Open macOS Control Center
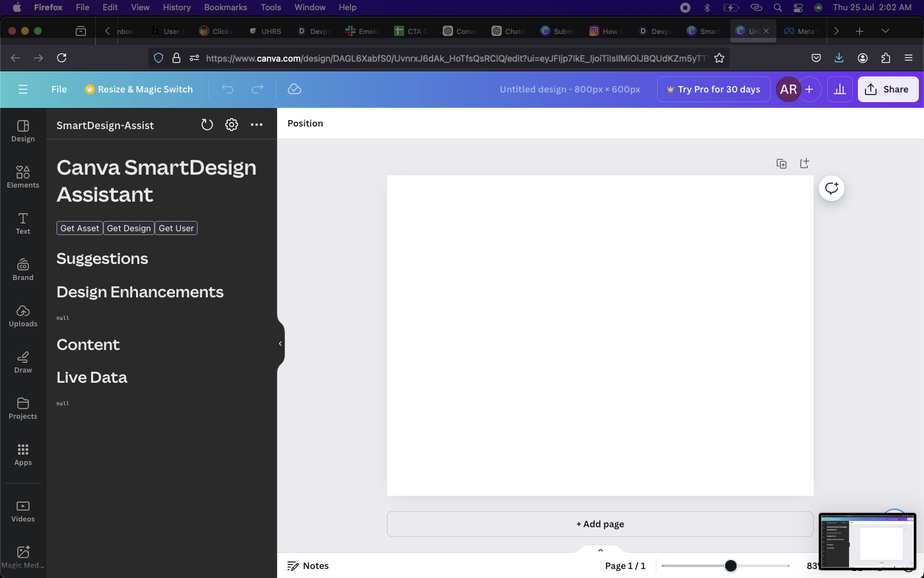The height and width of the screenshot is (578, 924). tap(798, 7)
